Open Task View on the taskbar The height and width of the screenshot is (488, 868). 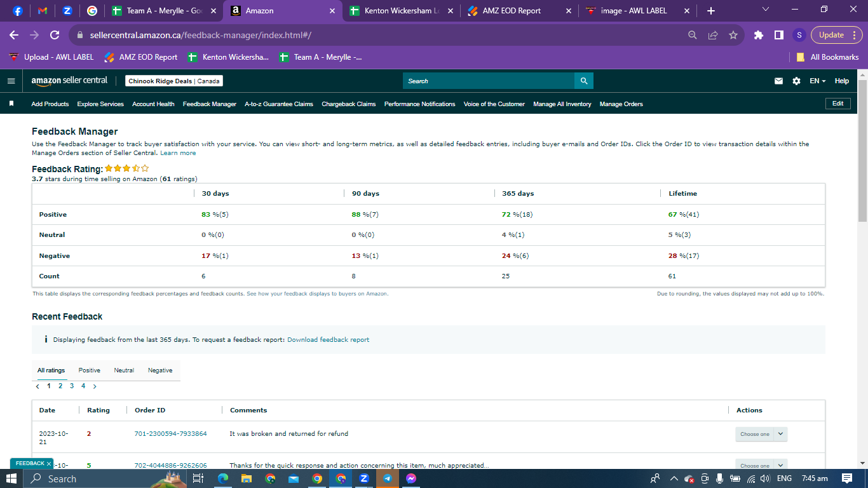click(198, 478)
